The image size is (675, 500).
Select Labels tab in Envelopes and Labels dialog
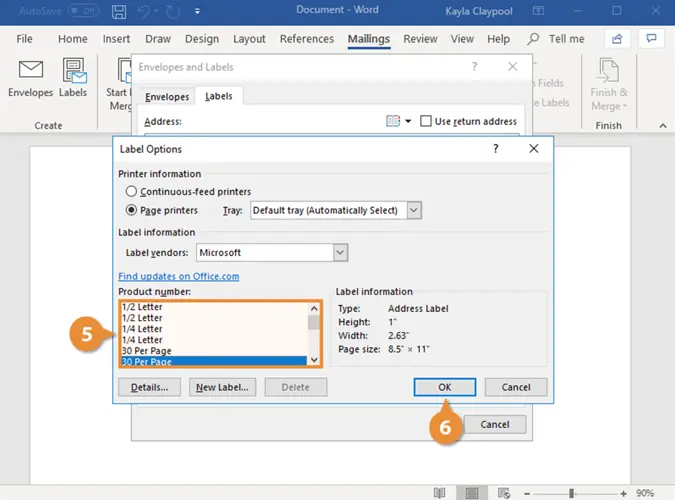coord(219,96)
